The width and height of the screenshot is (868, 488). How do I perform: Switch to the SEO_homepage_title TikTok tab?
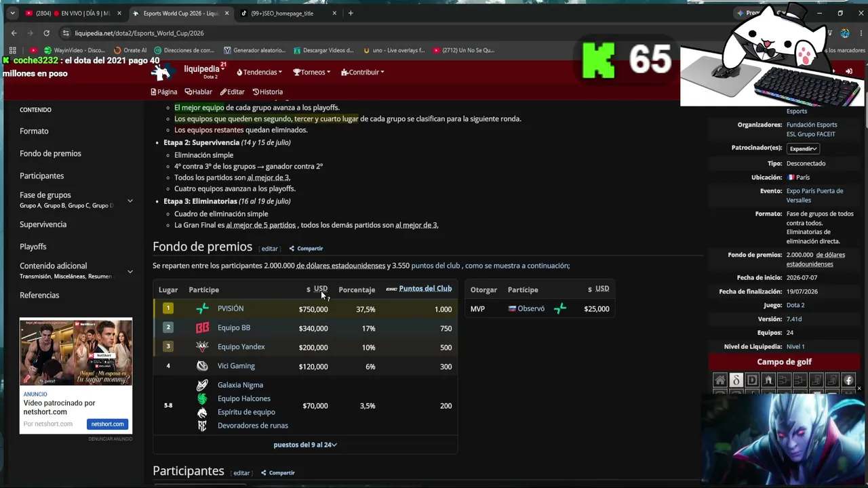pyautogui.click(x=287, y=13)
